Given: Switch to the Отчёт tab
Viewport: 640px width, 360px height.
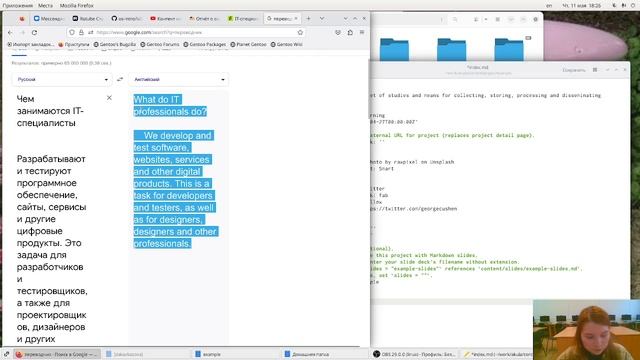Looking at the screenshot, I should [x=204, y=18].
